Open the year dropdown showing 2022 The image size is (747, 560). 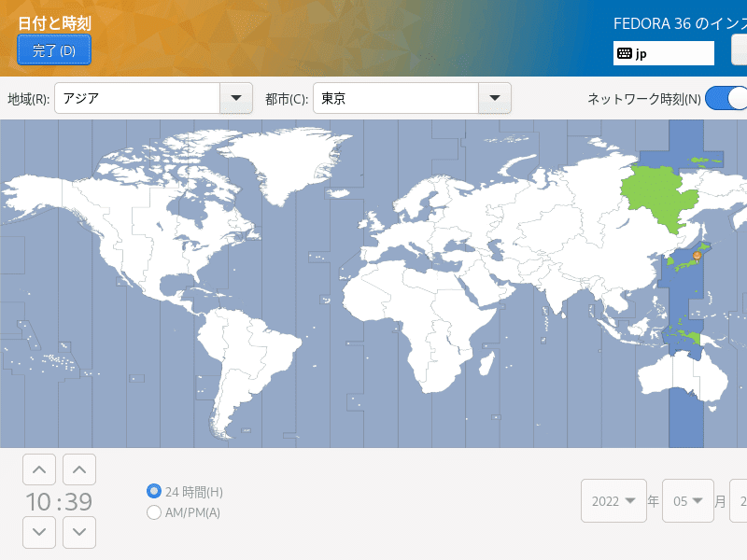[x=613, y=501]
